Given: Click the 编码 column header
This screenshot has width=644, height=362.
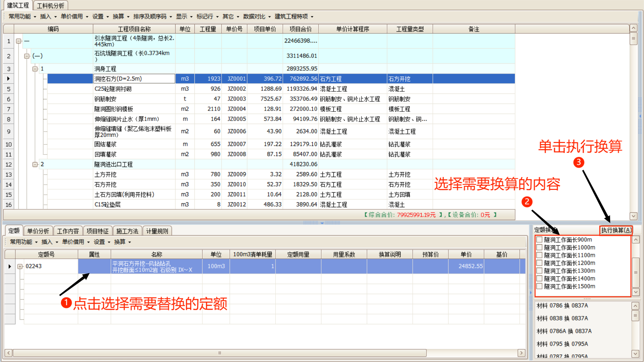Looking at the screenshot, I should pyautogui.click(x=53, y=29).
